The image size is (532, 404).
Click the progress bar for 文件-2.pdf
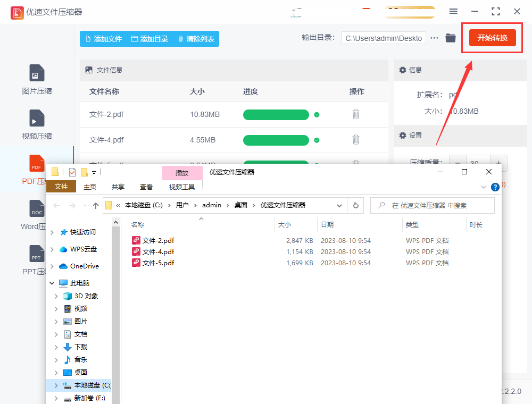(x=276, y=115)
